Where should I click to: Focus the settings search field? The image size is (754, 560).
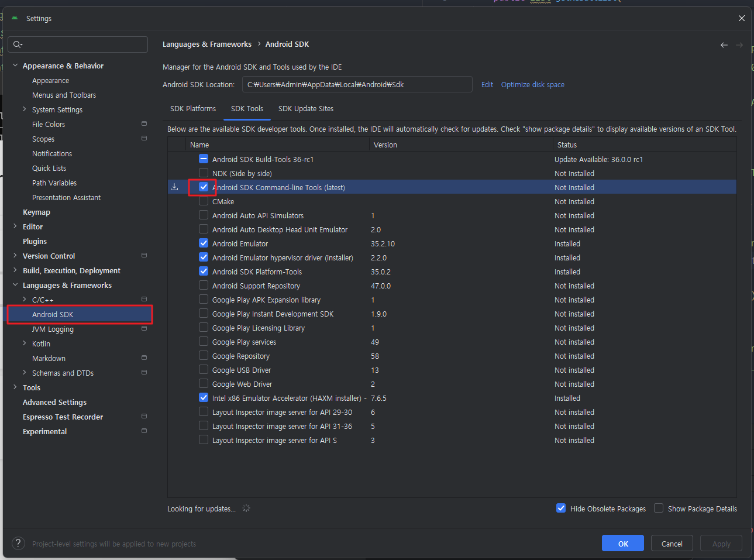[78, 44]
